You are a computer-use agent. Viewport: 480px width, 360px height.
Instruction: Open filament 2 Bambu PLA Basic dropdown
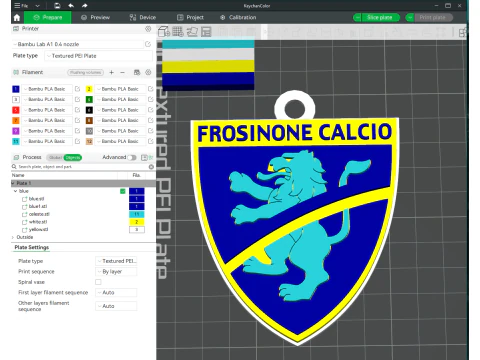(x=120, y=89)
